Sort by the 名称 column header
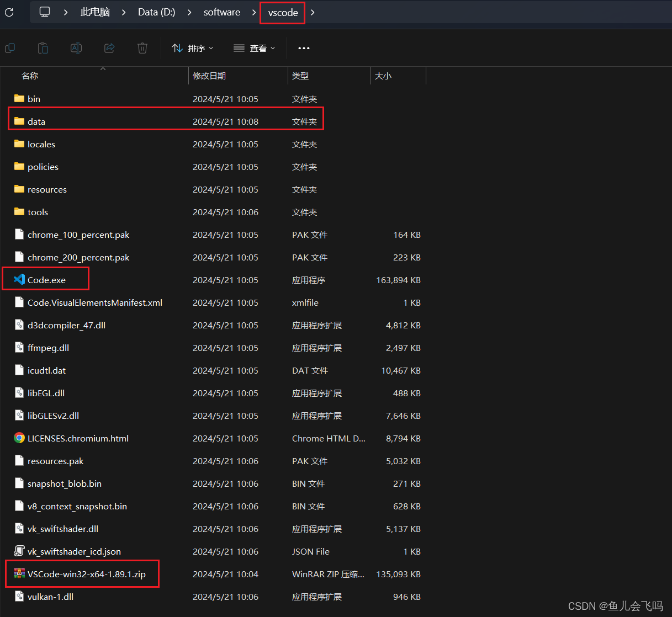Viewport: 672px width, 617px height. pyautogui.click(x=30, y=76)
